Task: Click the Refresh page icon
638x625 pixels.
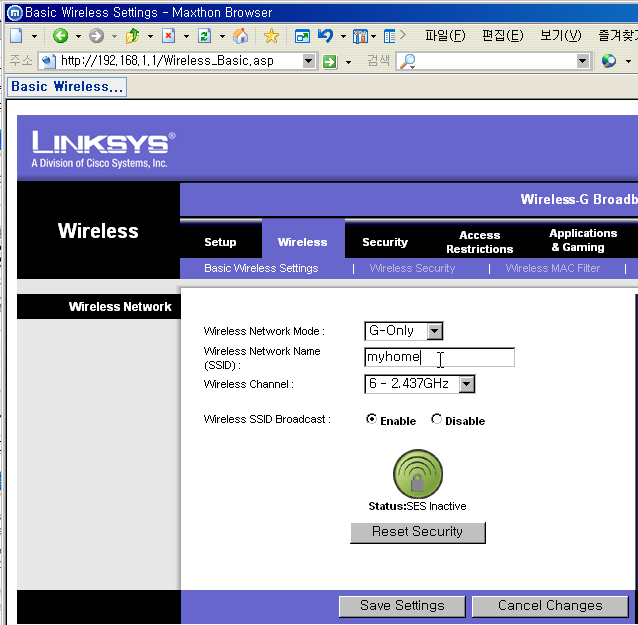Action: pyautogui.click(x=204, y=36)
